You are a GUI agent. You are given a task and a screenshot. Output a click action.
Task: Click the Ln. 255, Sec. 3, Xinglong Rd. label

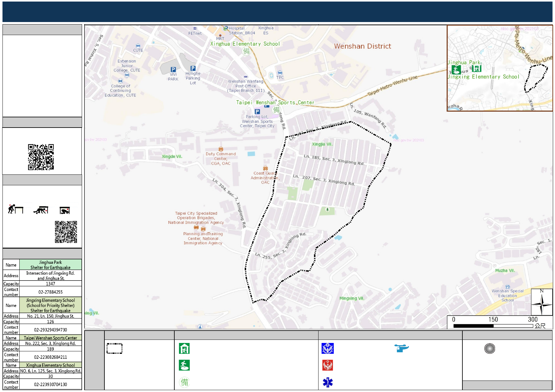(x=280, y=246)
